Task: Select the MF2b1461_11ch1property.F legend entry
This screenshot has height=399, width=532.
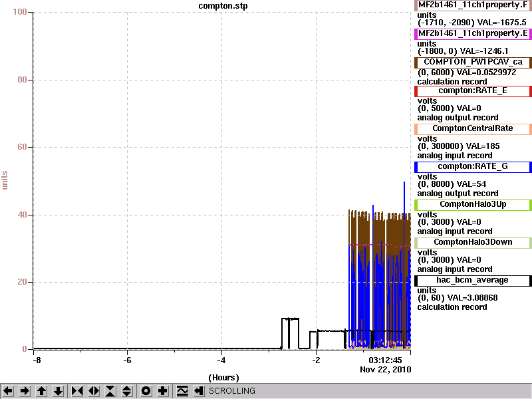Action: click(473, 5)
